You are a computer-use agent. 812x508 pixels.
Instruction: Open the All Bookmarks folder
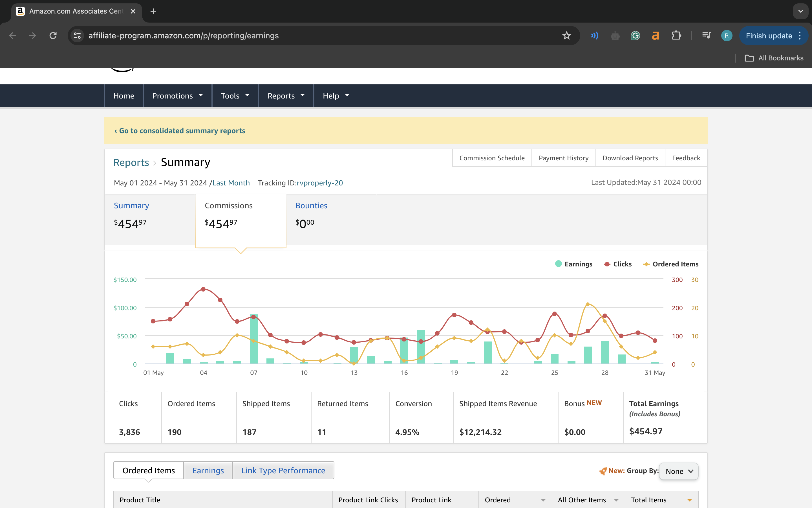(774, 58)
